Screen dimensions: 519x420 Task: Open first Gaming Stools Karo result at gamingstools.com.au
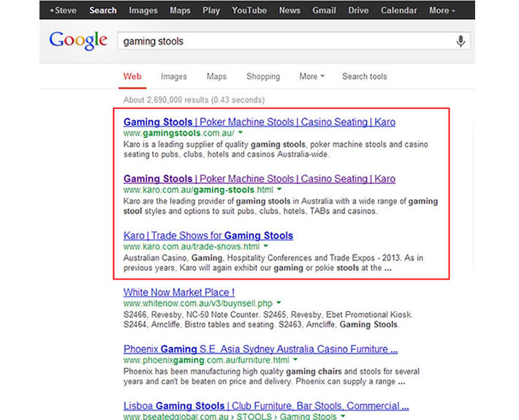pos(259,122)
